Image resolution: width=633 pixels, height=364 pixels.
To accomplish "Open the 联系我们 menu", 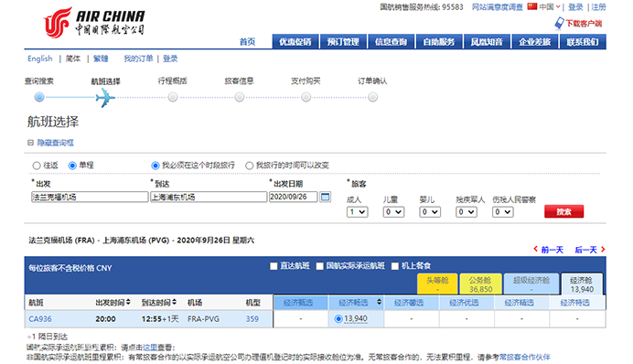I will click(x=583, y=41).
